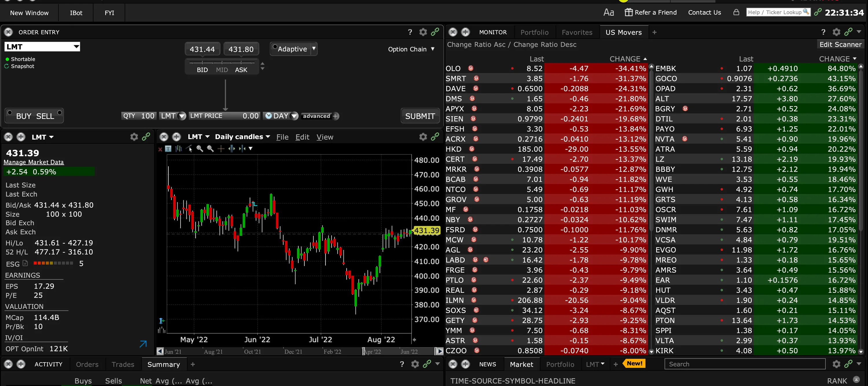Set price to BID on price wand
868x386 pixels.
(202, 70)
